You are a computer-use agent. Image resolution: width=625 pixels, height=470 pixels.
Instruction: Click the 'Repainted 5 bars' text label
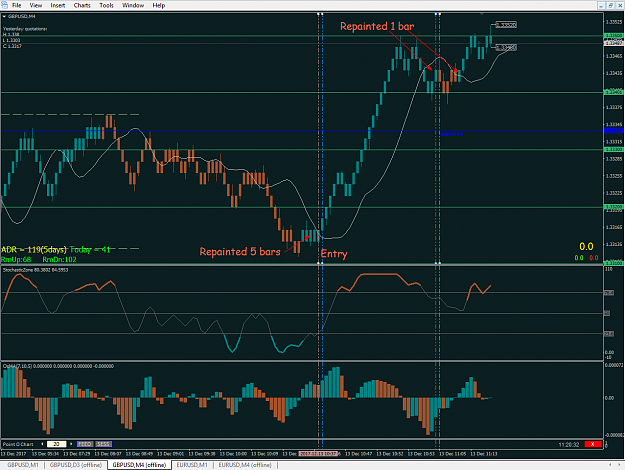pyautogui.click(x=240, y=252)
